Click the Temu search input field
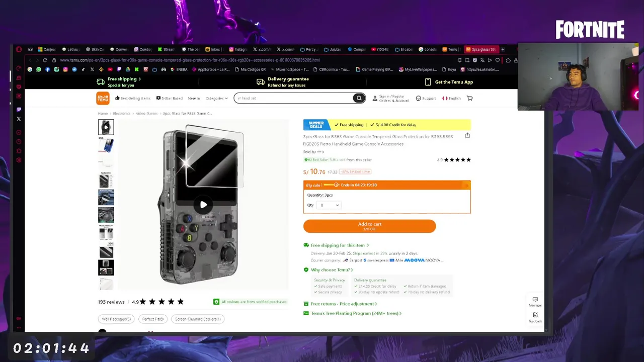The width and height of the screenshot is (644, 362). click(294, 98)
